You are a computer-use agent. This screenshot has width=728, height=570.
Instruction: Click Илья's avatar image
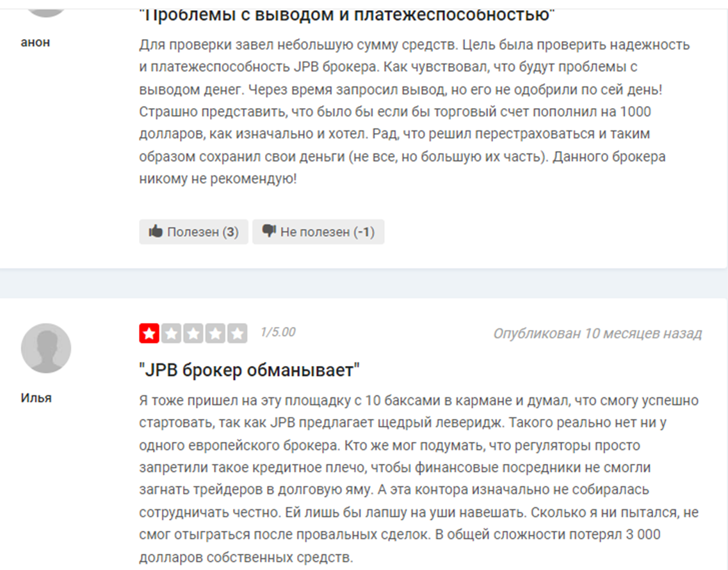tap(46, 348)
